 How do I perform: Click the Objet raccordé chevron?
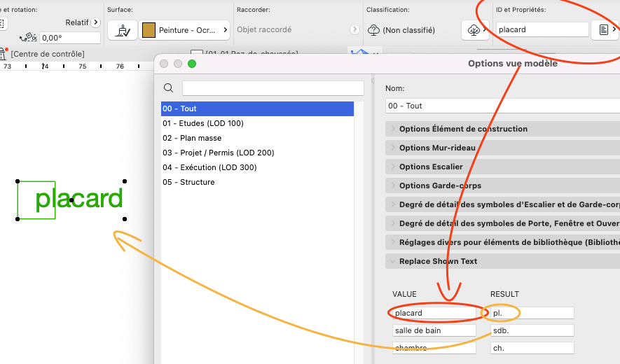pos(354,29)
